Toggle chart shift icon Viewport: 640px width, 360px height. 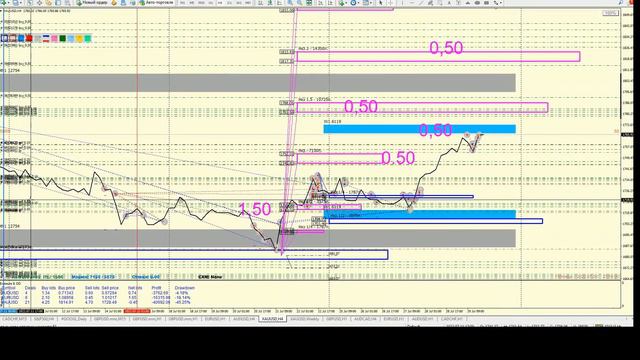330,2
